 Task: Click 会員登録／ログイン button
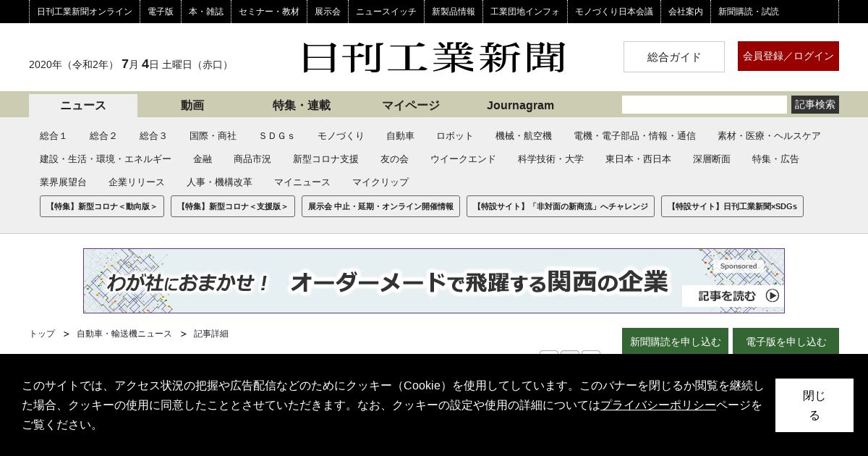788,56
